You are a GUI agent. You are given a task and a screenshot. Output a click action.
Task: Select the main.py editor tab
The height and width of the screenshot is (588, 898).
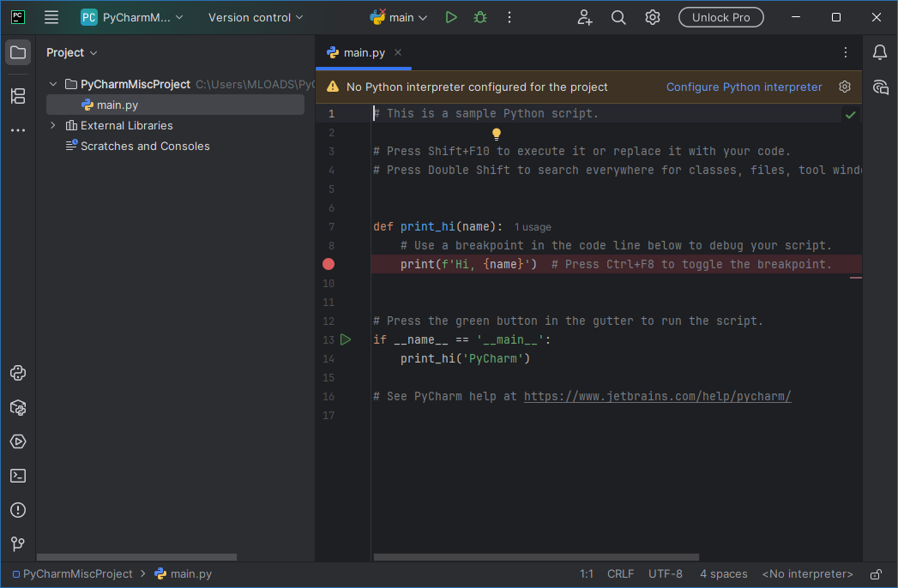364,52
